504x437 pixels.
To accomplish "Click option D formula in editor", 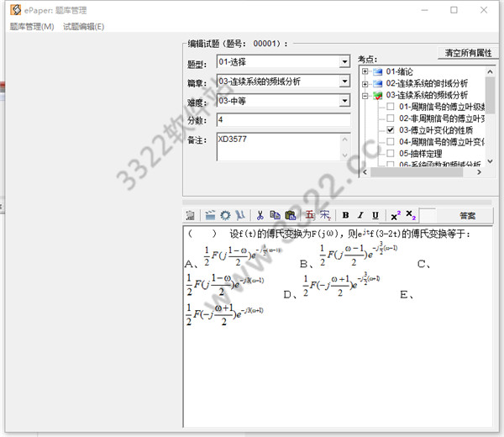I will [x=341, y=285].
